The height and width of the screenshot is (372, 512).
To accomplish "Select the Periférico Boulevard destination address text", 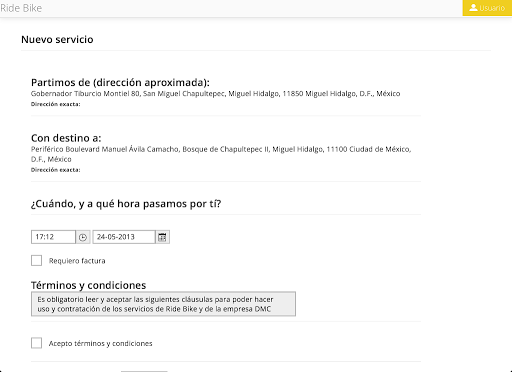I will point(221,154).
